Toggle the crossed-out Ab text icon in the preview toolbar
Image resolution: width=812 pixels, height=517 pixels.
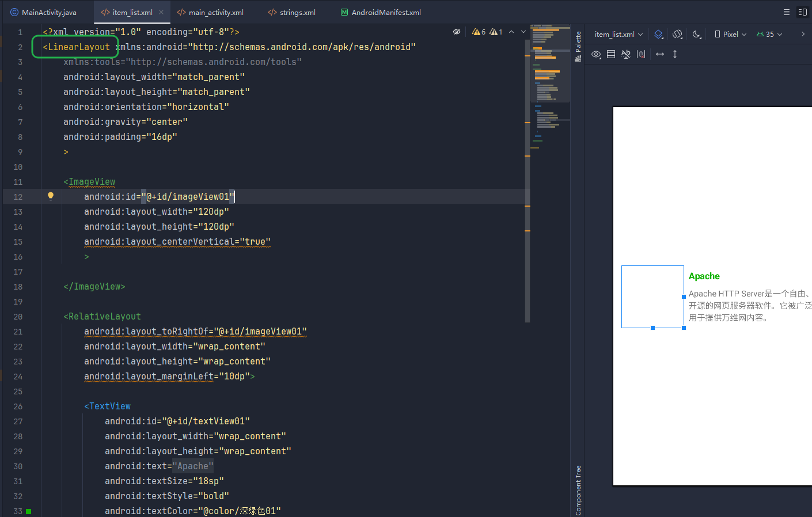(x=626, y=54)
